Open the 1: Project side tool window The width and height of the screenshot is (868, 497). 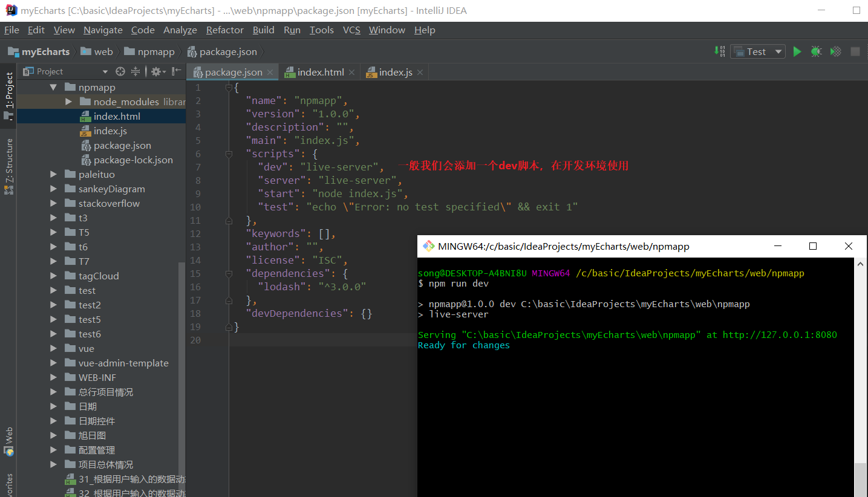(8, 95)
